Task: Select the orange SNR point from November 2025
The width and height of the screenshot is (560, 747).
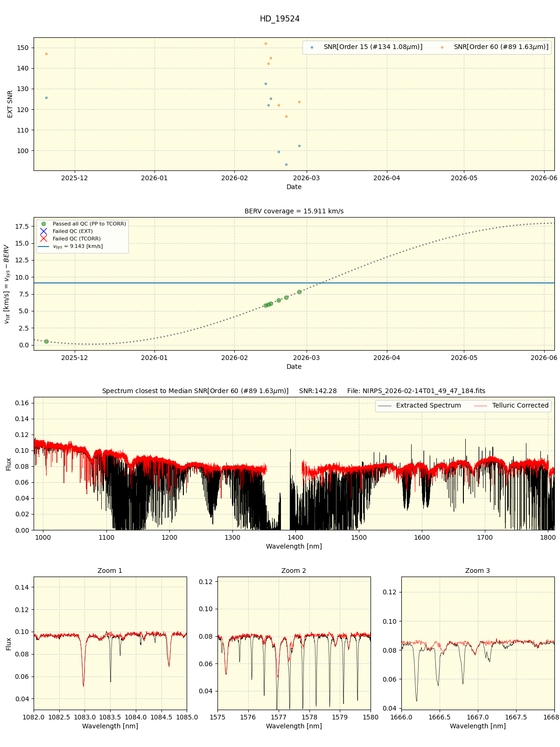Action: pos(46,54)
